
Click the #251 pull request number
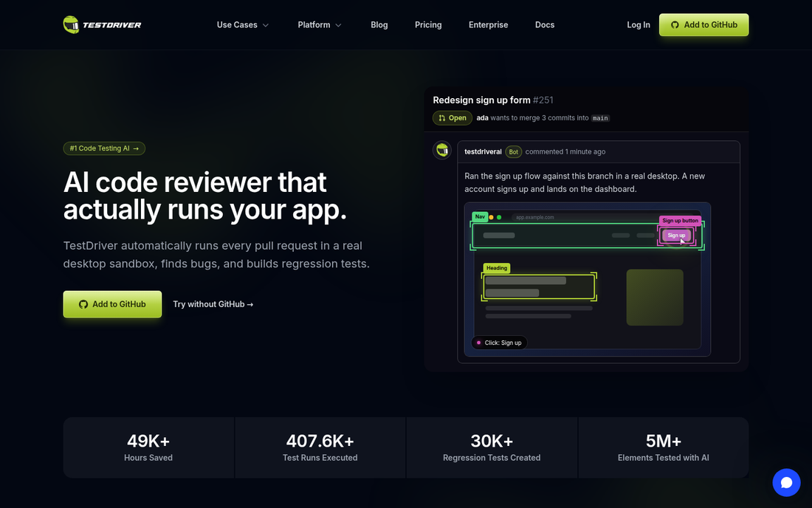(x=543, y=100)
